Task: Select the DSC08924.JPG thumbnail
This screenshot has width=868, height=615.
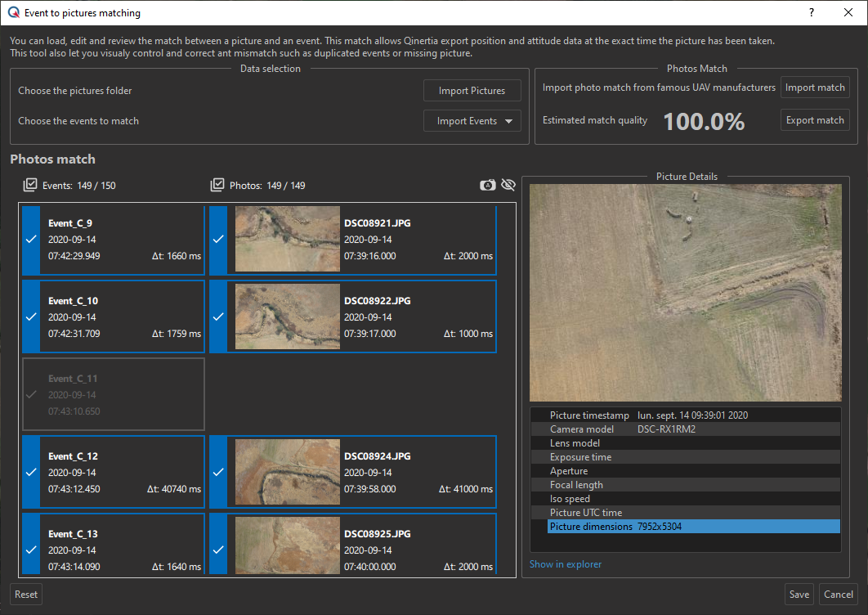Action: click(x=287, y=472)
